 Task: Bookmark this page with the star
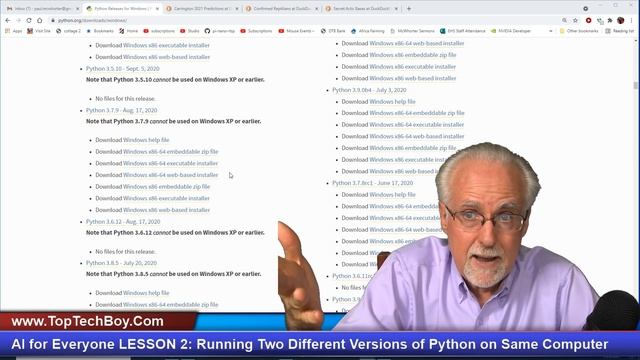pos(576,20)
